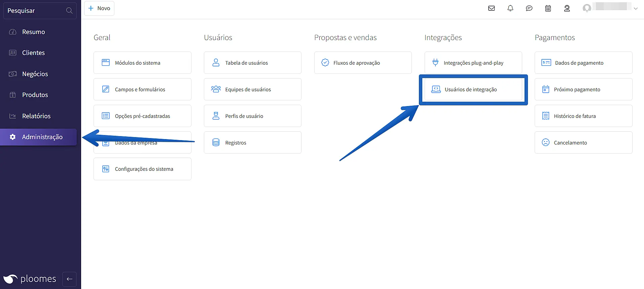
Task: Click the Integrações plug-and-play plug icon
Action: (435, 63)
